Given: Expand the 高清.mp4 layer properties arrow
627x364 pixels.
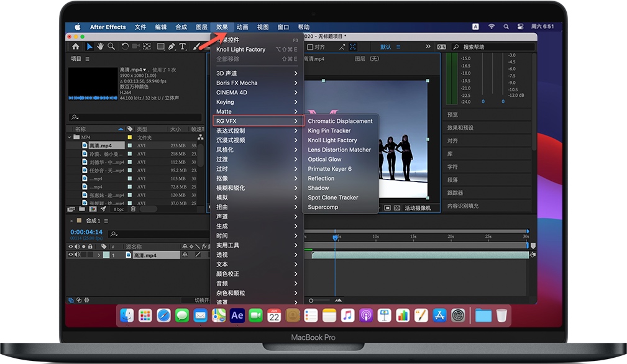Looking at the screenshot, I should pos(99,255).
